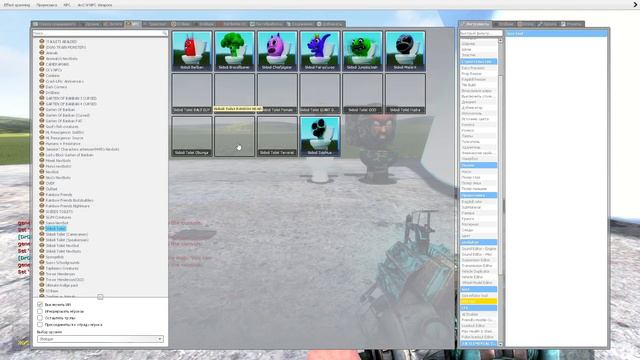The image size is (640, 360).
Task: Click the icon beside Trevor Henderson category
Action: pos(42,274)
